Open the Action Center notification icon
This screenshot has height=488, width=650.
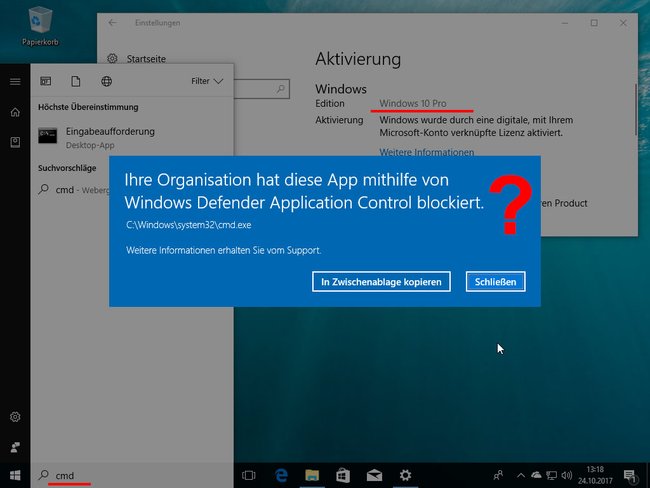(630, 476)
